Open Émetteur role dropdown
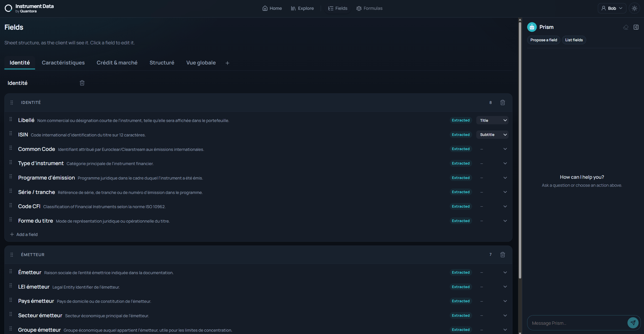644x334 pixels. [x=492, y=272]
